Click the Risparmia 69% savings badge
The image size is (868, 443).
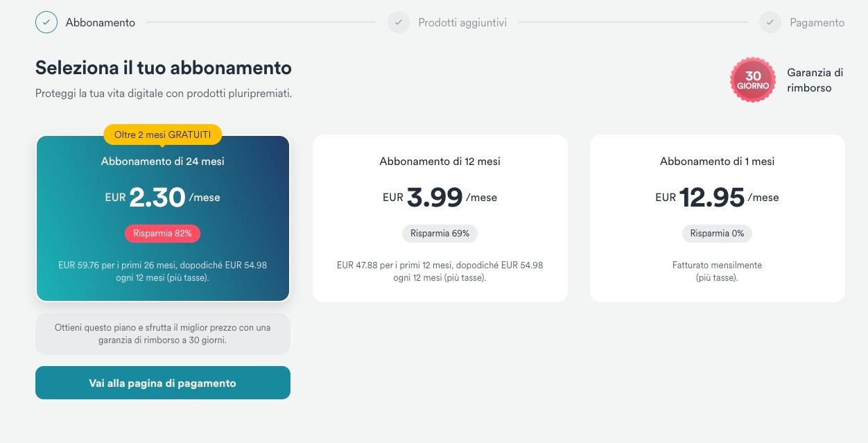coord(440,234)
